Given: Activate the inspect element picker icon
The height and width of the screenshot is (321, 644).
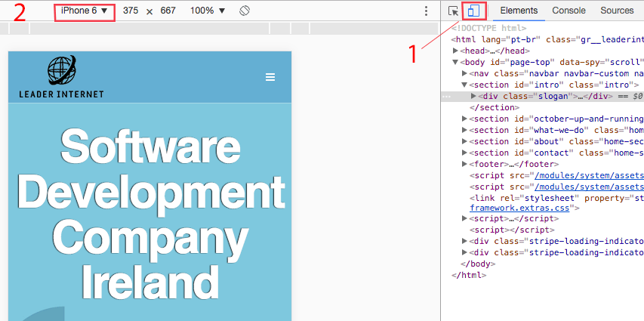Looking at the screenshot, I should coord(454,11).
